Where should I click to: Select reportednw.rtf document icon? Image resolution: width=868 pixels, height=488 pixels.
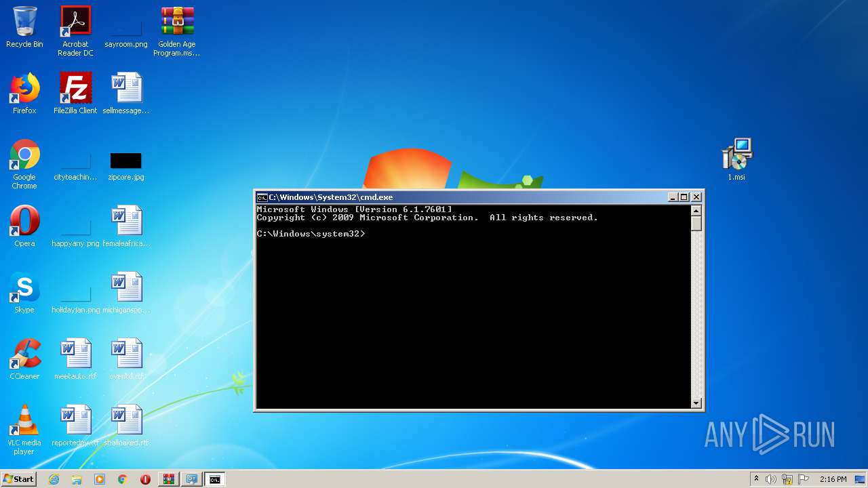pyautogui.click(x=75, y=426)
